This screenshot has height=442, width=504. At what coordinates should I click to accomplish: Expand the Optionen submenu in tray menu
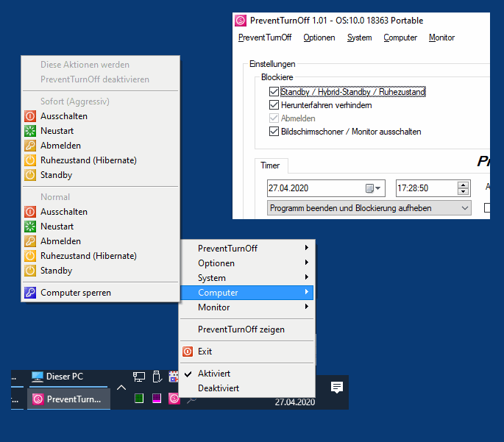coord(247,263)
